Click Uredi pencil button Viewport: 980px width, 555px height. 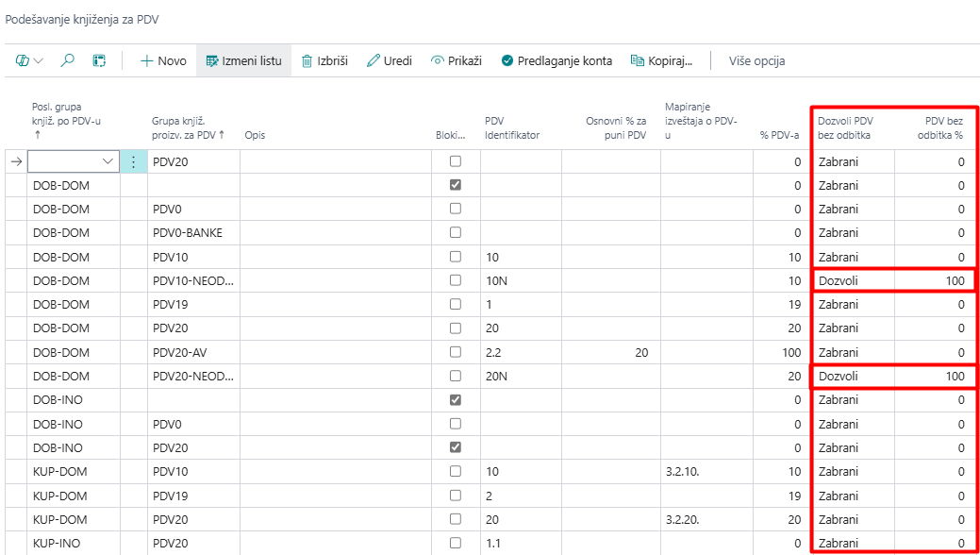click(389, 60)
